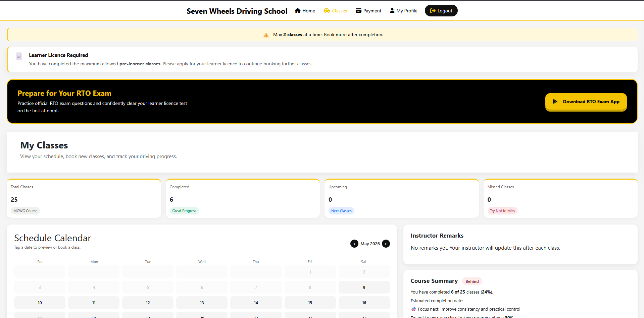Click the Next Classes badge

(x=341, y=211)
